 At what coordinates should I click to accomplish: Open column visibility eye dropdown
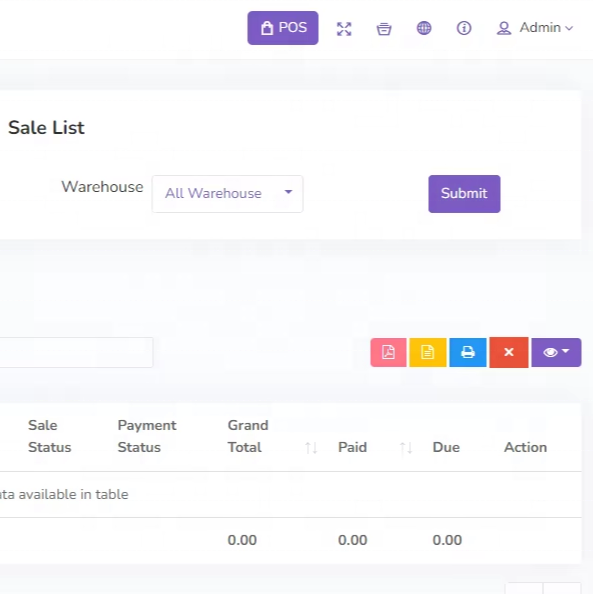coord(556,352)
